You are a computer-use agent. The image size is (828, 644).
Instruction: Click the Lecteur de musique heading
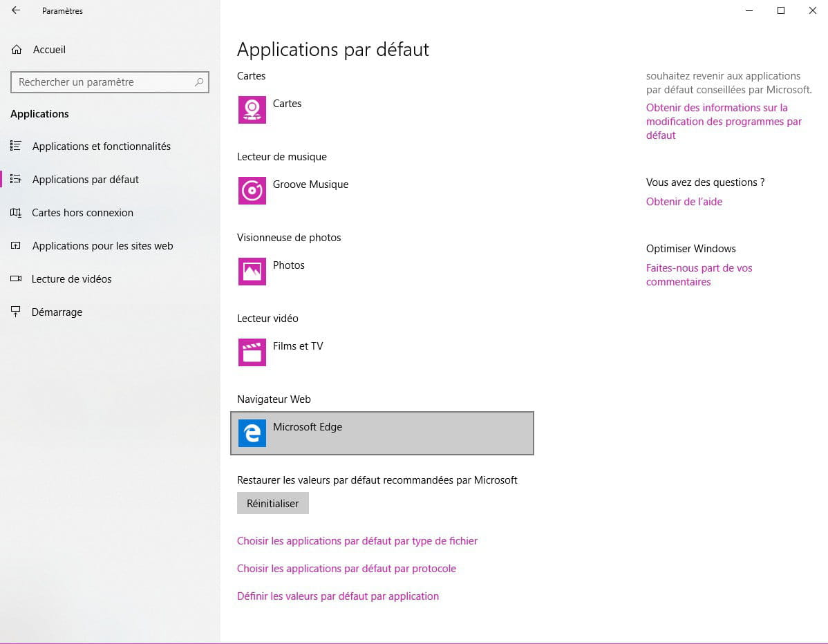(x=281, y=157)
